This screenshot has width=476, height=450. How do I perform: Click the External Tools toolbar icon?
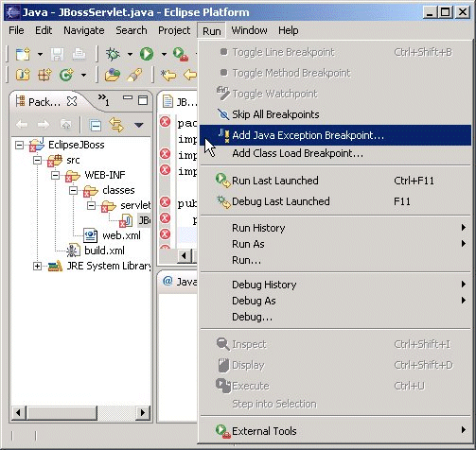(181, 54)
